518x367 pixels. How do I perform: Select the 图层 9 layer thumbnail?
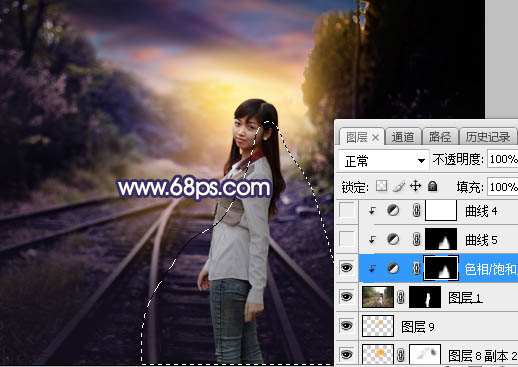click(x=378, y=326)
